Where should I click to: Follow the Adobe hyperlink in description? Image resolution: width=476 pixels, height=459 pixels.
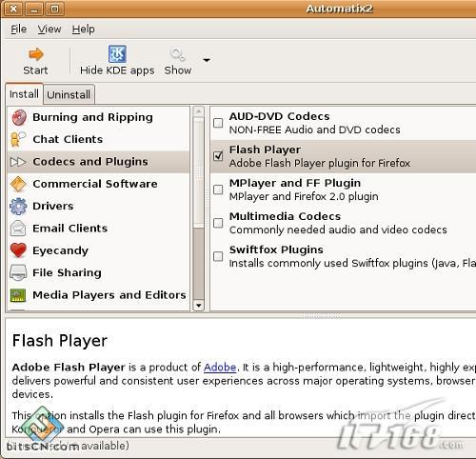point(220,368)
